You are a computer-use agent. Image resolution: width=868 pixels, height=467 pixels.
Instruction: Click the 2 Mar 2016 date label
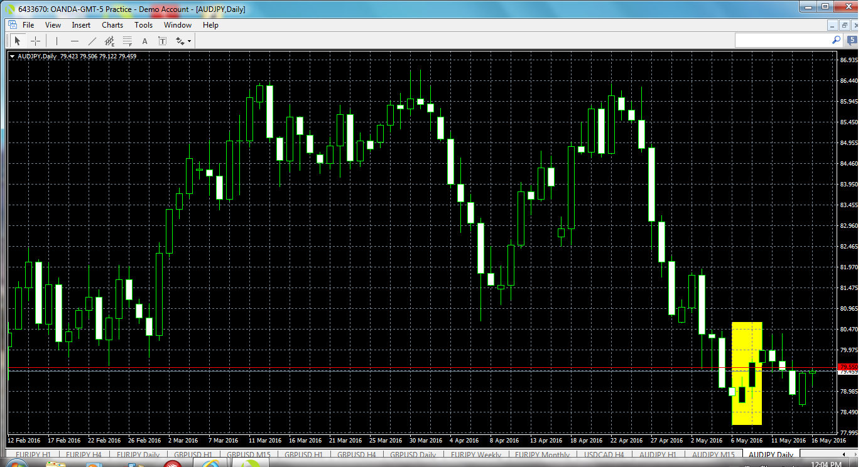[183, 441]
